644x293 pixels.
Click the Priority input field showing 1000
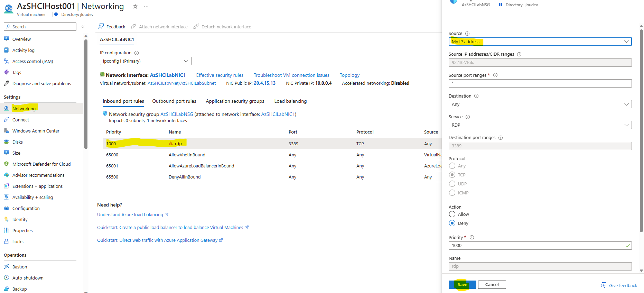coord(540,246)
